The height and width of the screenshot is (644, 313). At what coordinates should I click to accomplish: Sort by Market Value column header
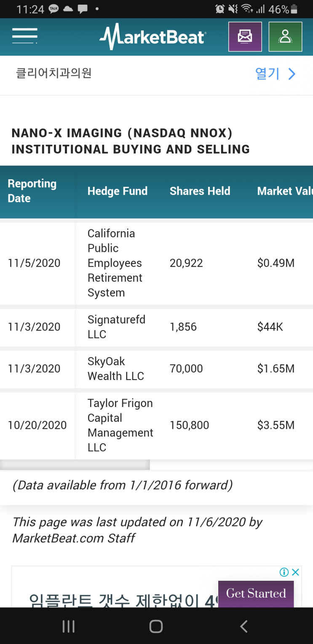click(x=285, y=191)
